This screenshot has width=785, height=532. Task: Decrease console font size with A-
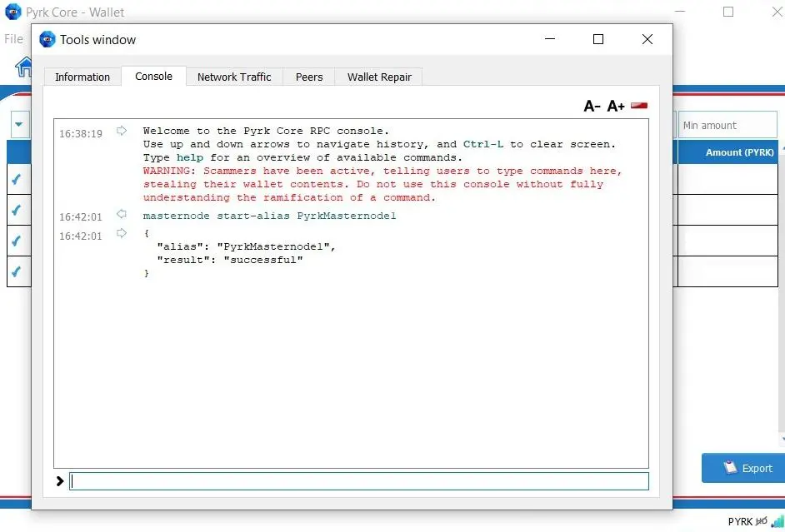pyautogui.click(x=592, y=106)
